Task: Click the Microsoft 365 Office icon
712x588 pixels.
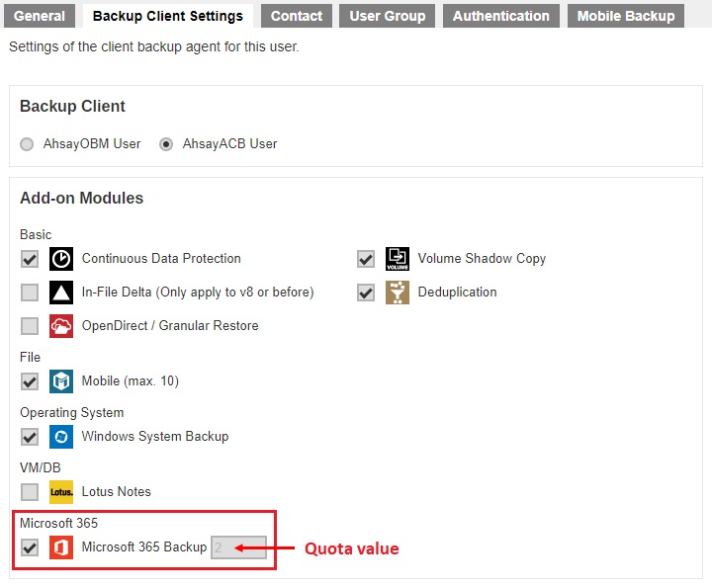Action: (61, 547)
